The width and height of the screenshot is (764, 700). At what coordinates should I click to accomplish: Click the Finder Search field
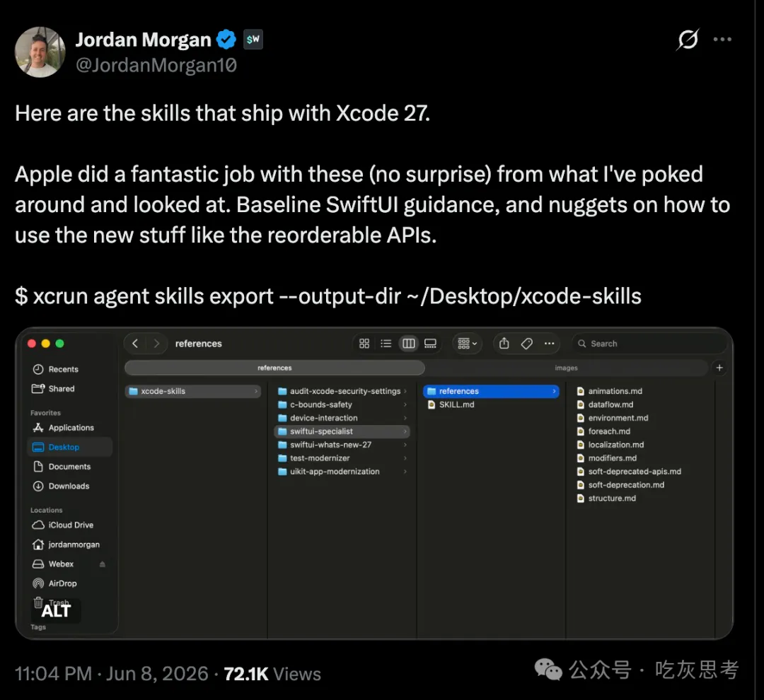pyautogui.click(x=649, y=344)
